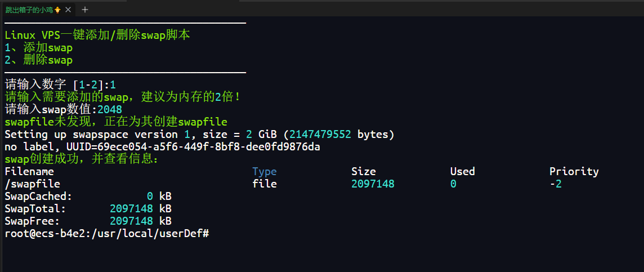644x272 pixels.
Task: Click the command prompt after userDef#
Action: tap(214, 233)
